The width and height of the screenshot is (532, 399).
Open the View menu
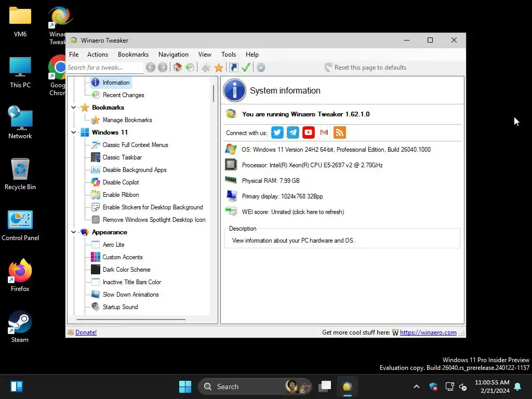click(205, 54)
